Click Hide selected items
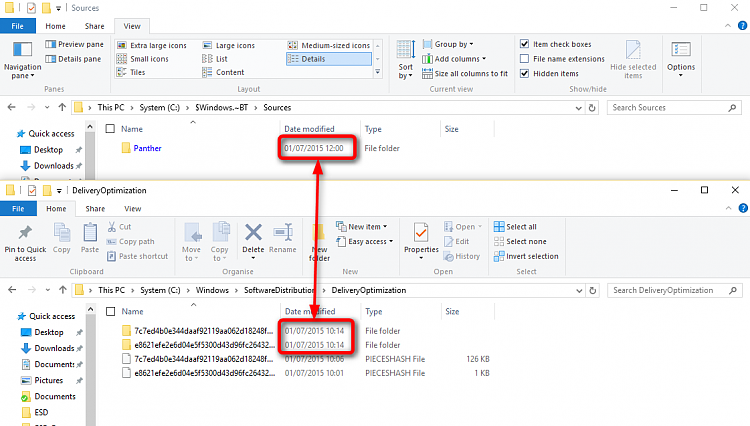 633,60
